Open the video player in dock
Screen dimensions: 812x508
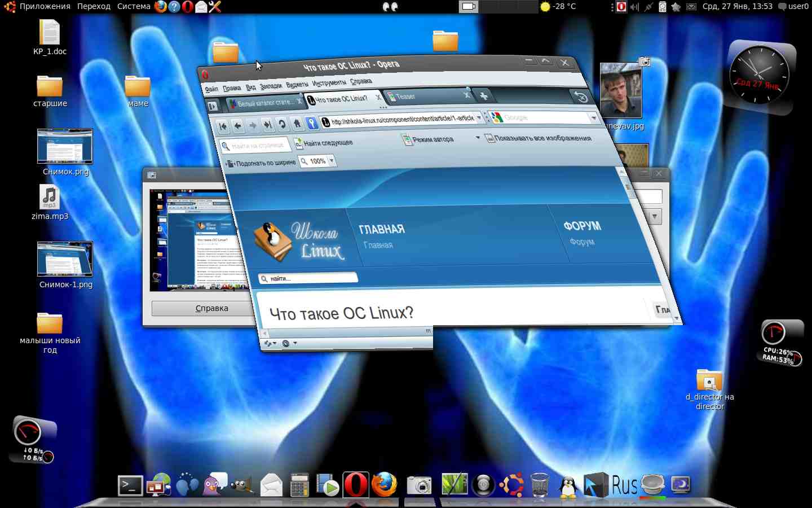(328, 485)
